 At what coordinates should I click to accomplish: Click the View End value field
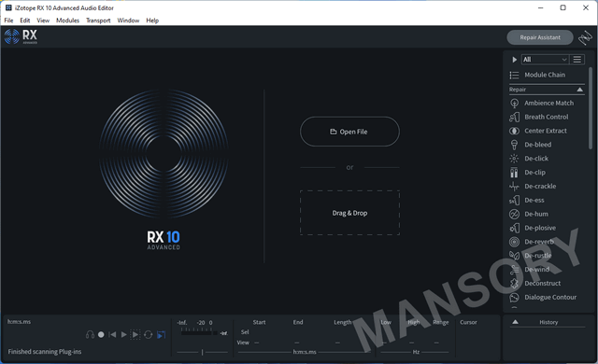click(297, 343)
